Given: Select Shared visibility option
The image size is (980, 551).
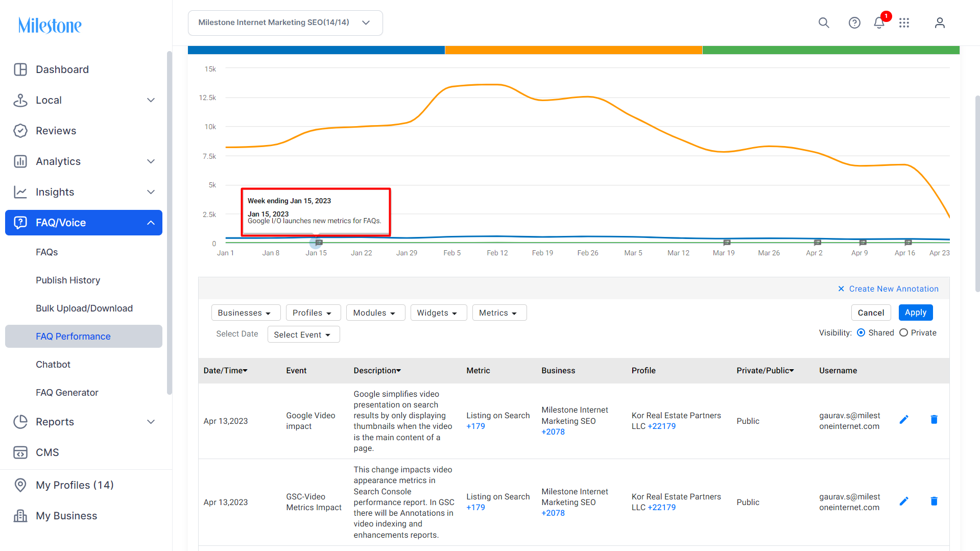Looking at the screenshot, I should [x=861, y=333].
